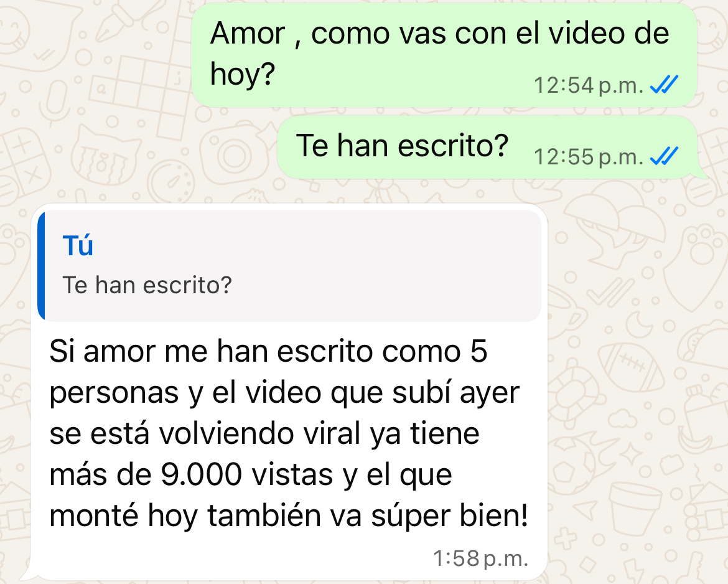The width and height of the screenshot is (728, 584).
Task: Click the text 'Si amor me han escrito'
Action: pos(208,351)
